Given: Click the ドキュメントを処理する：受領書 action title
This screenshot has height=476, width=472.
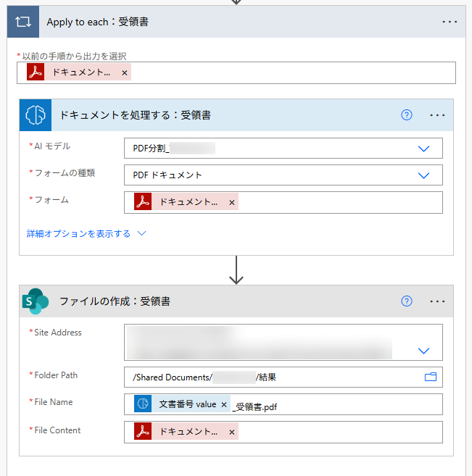Looking at the screenshot, I should [x=135, y=115].
